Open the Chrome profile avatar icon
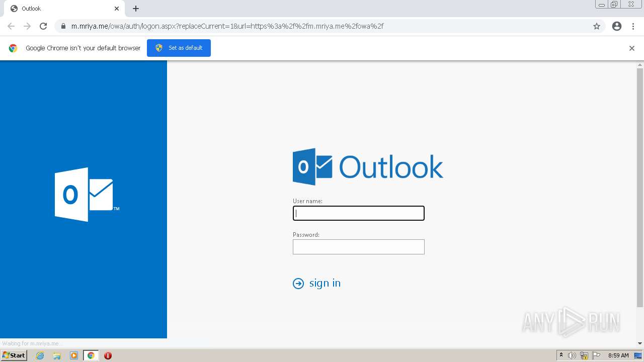This screenshot has width=644, height=362. point(617,26)
